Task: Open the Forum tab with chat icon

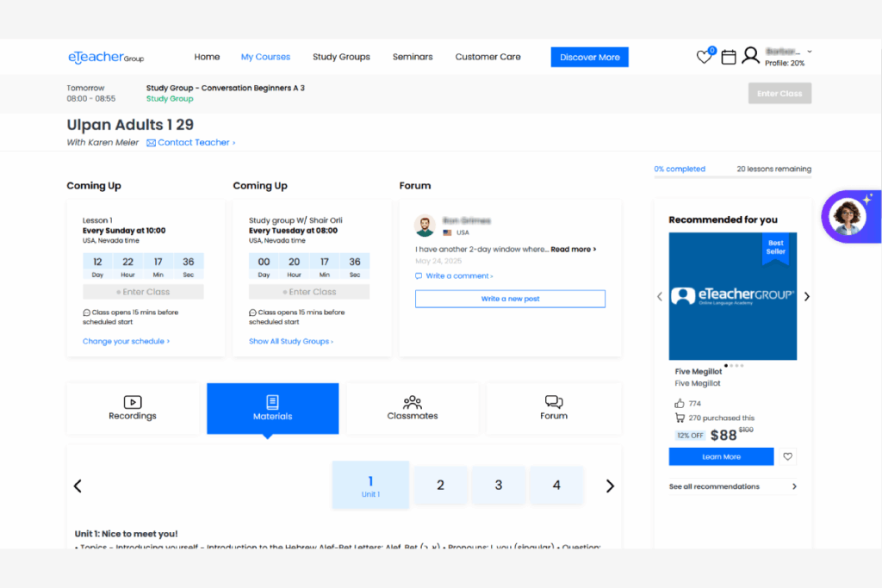Action: click(x=554, y=409)
